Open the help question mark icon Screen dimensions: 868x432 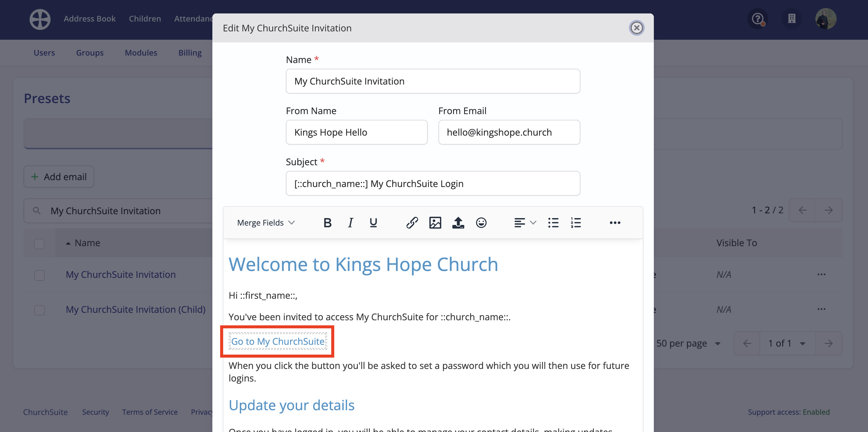point(758,19)
